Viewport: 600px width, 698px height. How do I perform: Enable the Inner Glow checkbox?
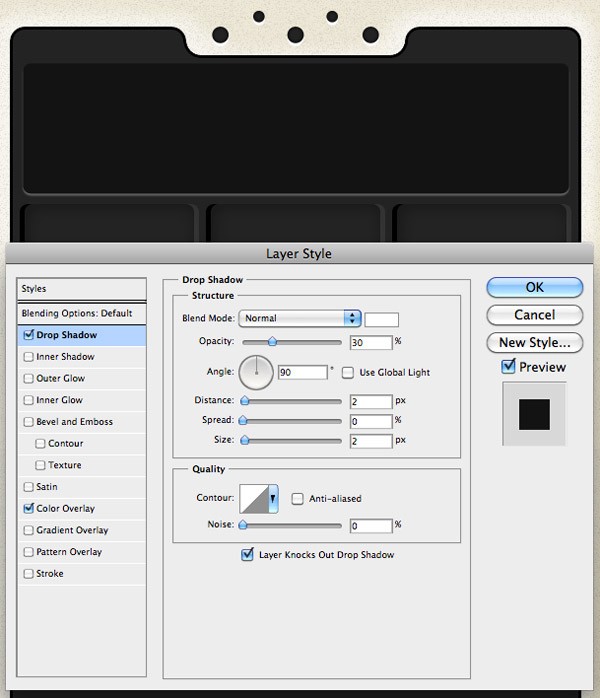pos(28,400)
